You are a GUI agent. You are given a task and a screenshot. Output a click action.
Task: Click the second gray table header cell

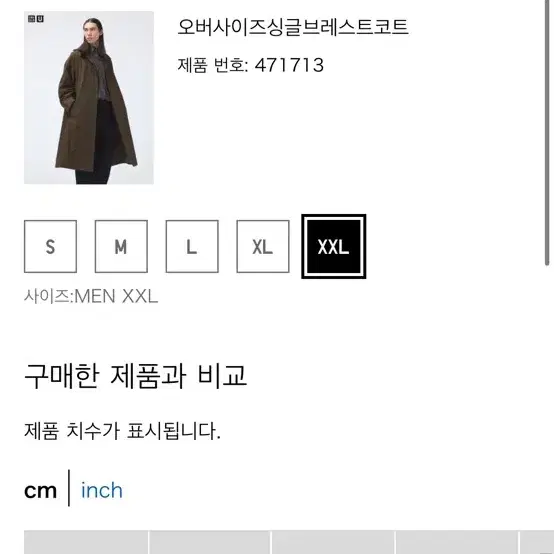point(210,542)
